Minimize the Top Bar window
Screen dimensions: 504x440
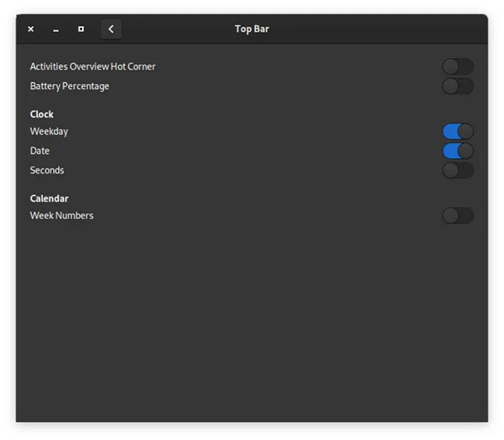tap(56, 29)
